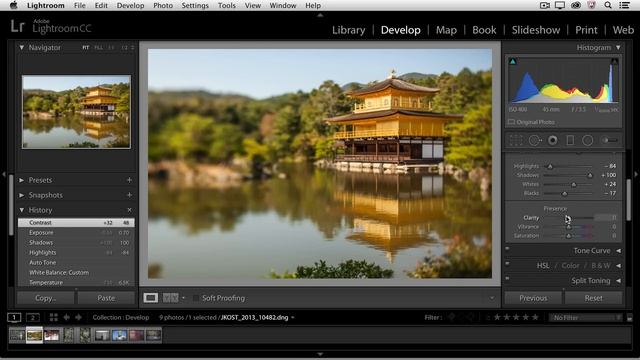
Task: Set Navigator zoom to FILL
Action: click(x=98, y=48)
